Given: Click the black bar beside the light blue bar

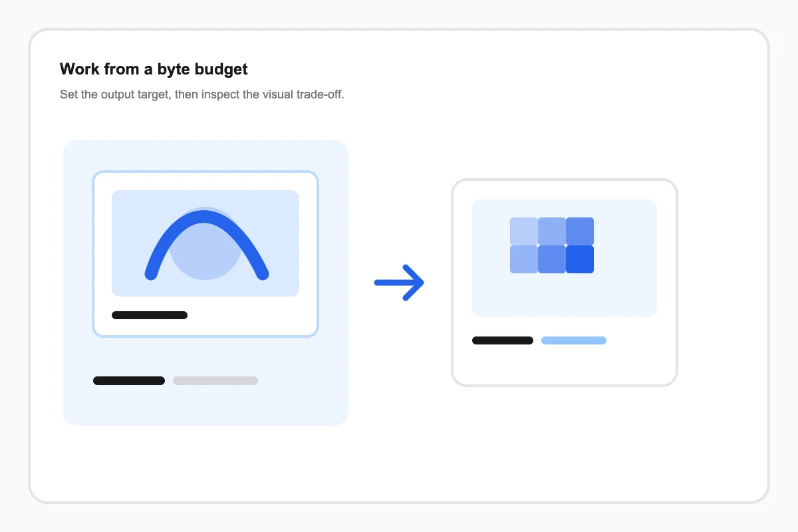Looking at the screenshot, I should [503, 340].
